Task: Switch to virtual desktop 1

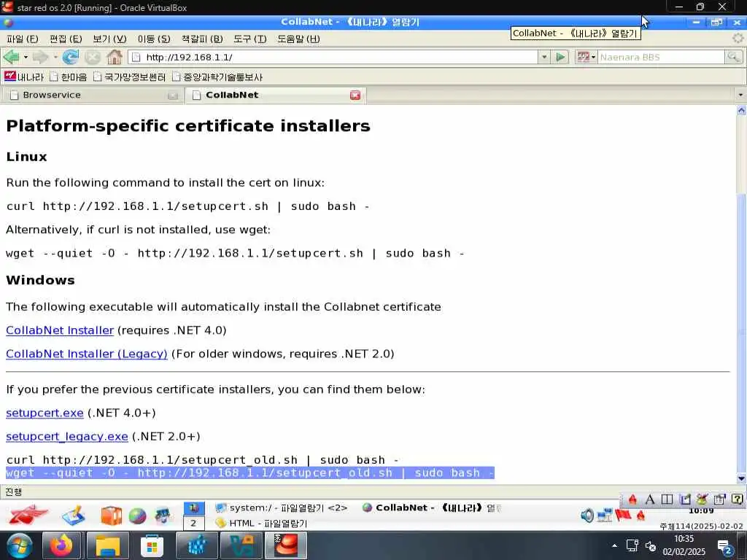Action: click(x=194, y=508)
